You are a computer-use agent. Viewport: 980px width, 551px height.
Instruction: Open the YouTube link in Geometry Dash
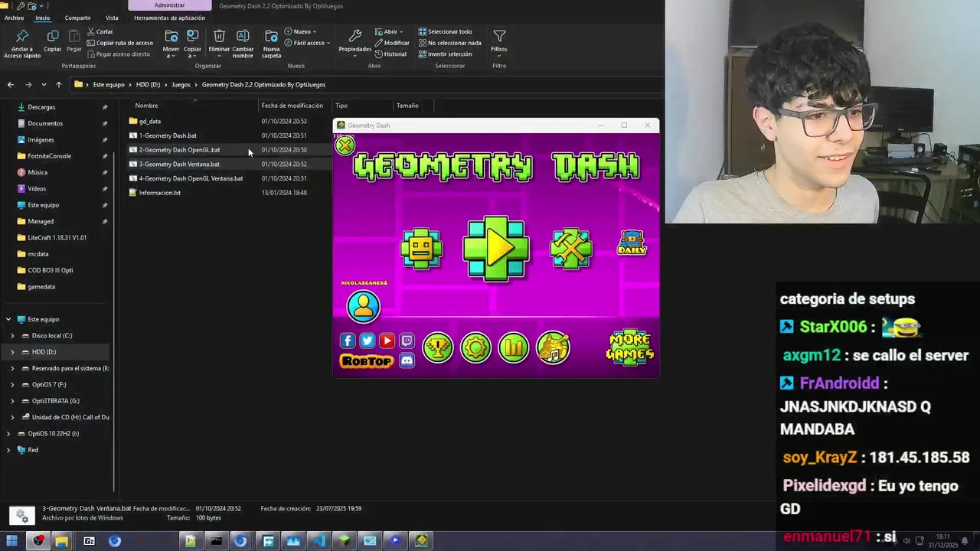(x=387, y=341)
